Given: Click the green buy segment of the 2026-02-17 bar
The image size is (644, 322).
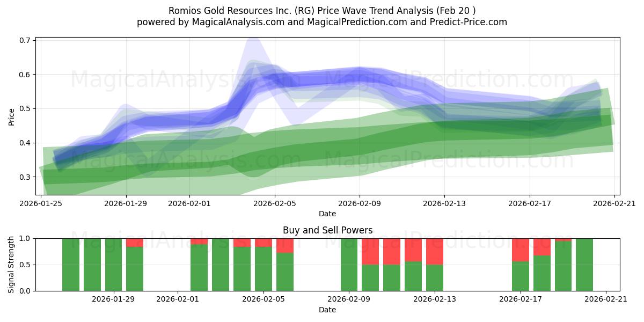Looking at the screenshot, I should point(521,276).
